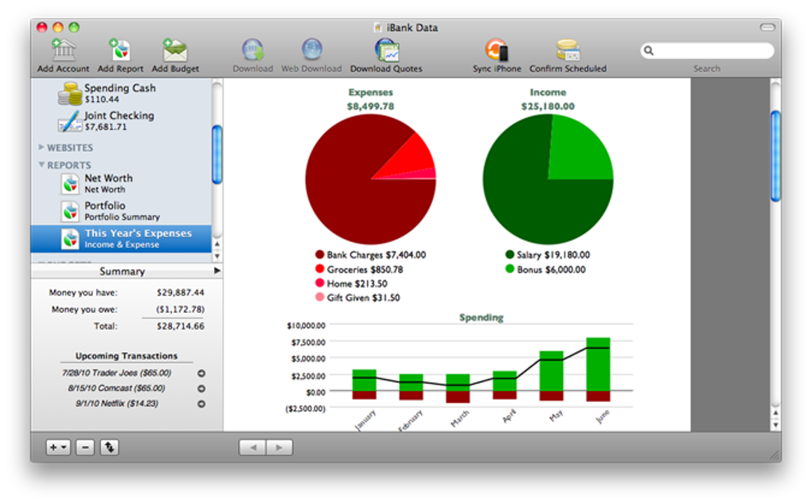The height and width of the screenshot is (504, 812).
Task: Click the Joint Checking pen icon
Action: pos(70,121)
